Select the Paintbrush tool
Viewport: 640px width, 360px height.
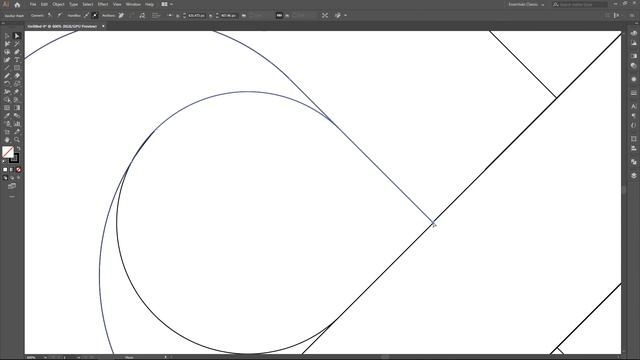7,76
